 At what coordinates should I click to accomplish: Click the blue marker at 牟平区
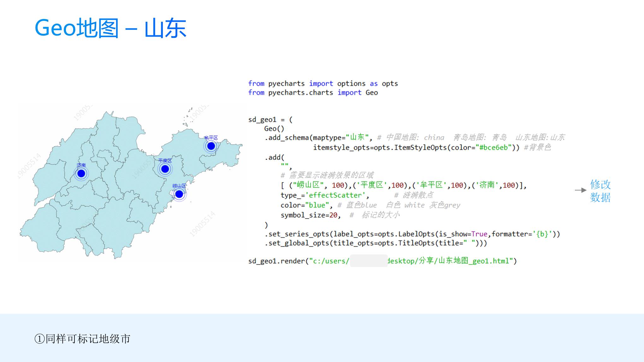211,146
